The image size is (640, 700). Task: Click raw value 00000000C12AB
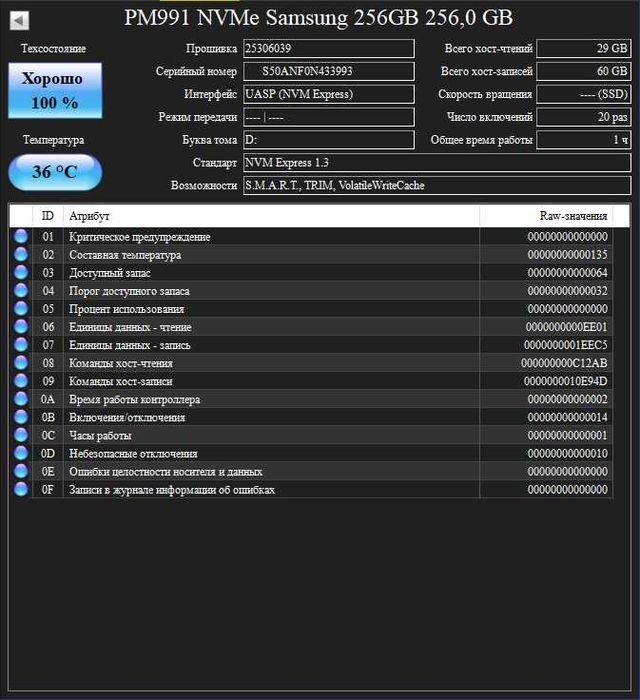click(564, 363)
